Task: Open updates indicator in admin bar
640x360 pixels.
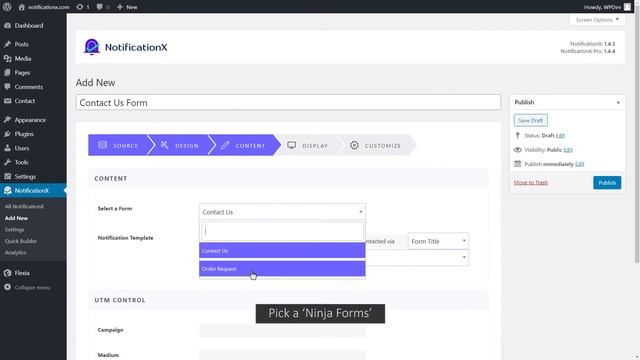Action: 82,7
